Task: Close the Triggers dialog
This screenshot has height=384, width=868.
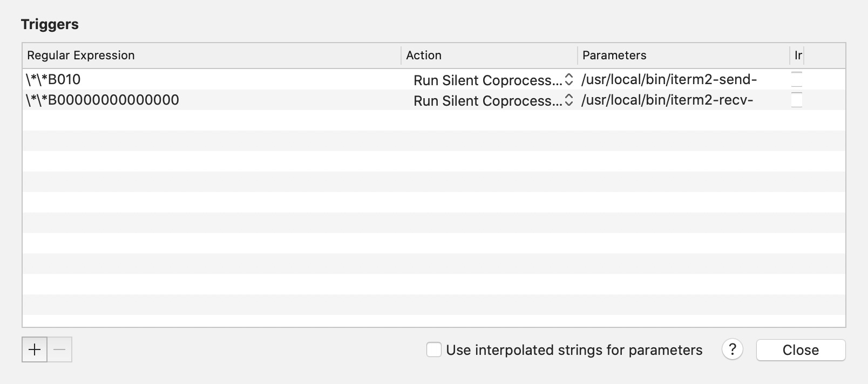Action: point(801,350)
